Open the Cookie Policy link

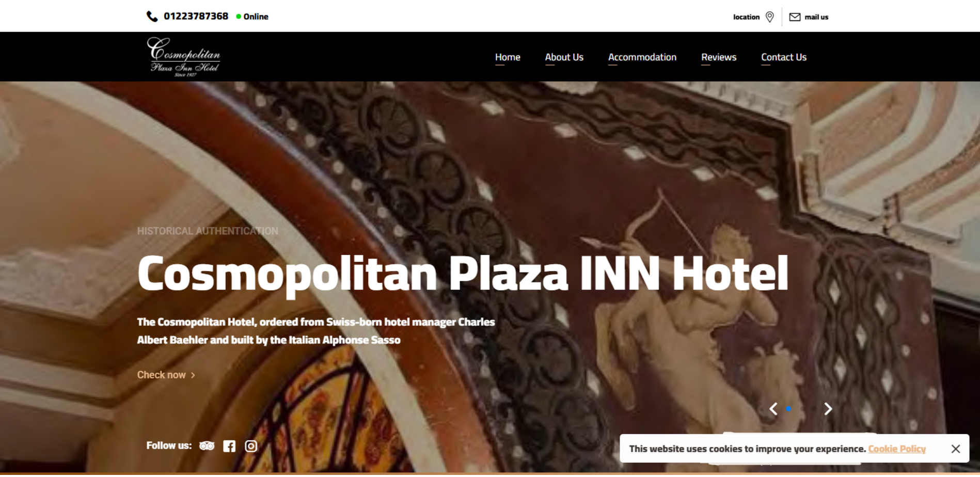[x=897, y=449]
